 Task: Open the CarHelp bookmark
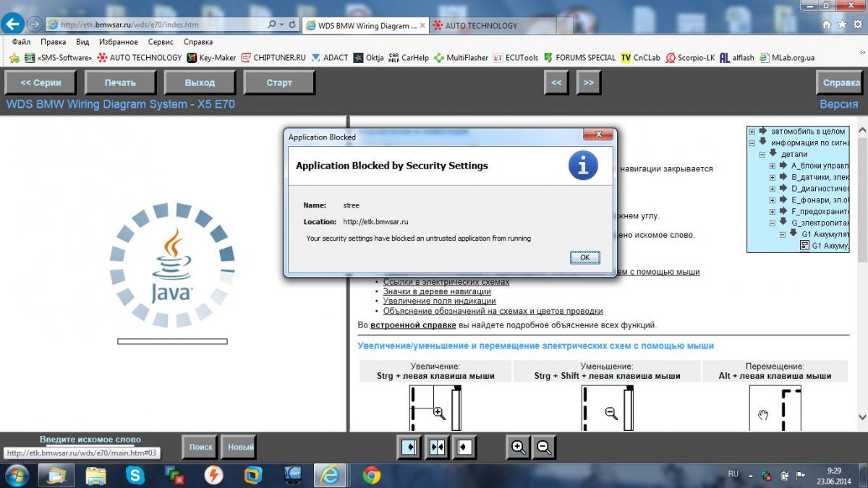pos(409,58)
